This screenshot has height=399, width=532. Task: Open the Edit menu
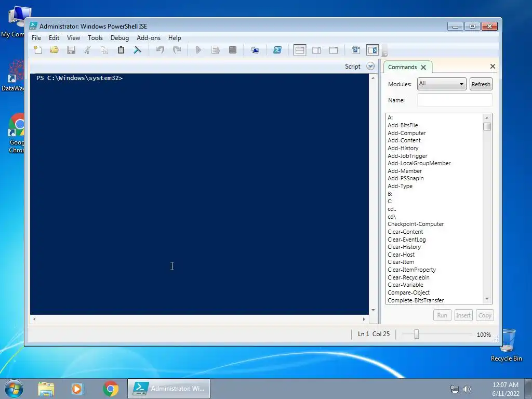54,38
